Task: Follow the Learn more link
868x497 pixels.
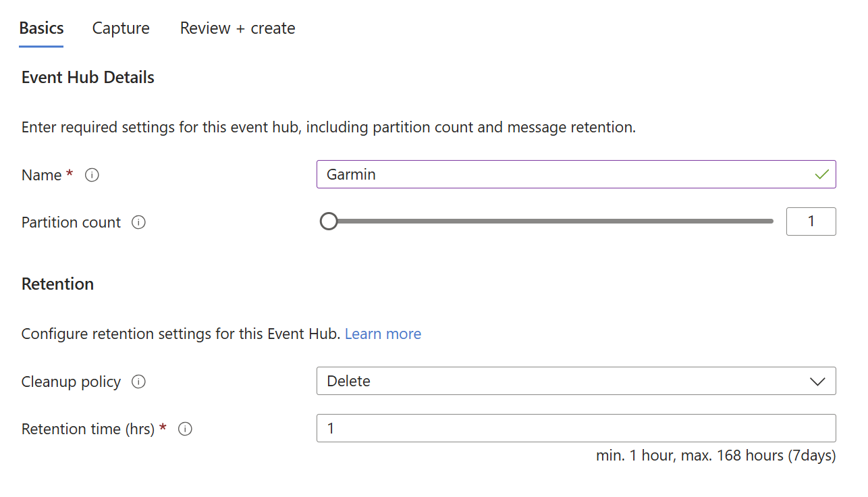Action: point(383,334)
